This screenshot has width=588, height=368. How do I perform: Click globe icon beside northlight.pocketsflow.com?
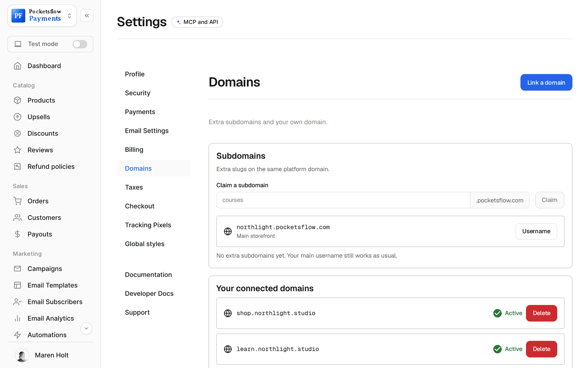tap(228, 231)
